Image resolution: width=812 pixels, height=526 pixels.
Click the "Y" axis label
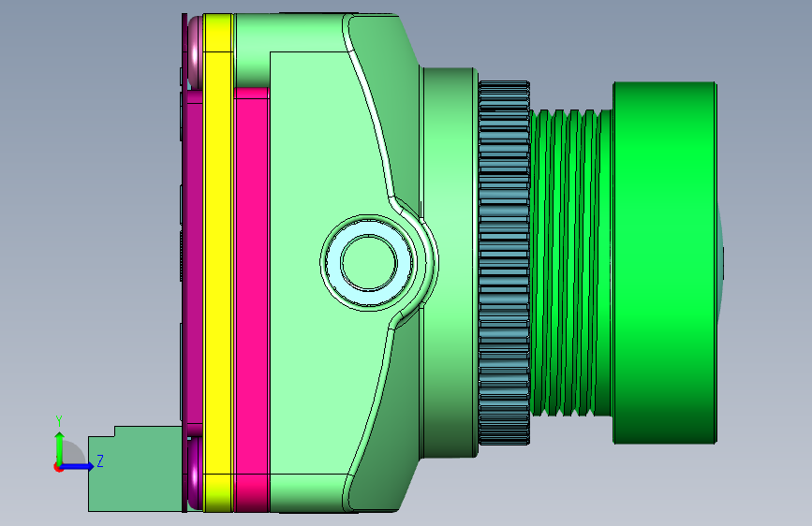(x=59, y=420)
